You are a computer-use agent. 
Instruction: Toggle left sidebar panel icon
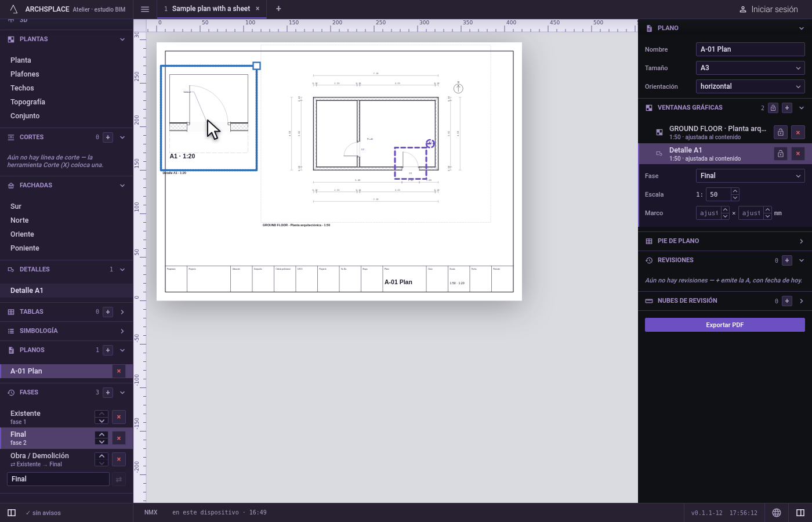(12, 513)
